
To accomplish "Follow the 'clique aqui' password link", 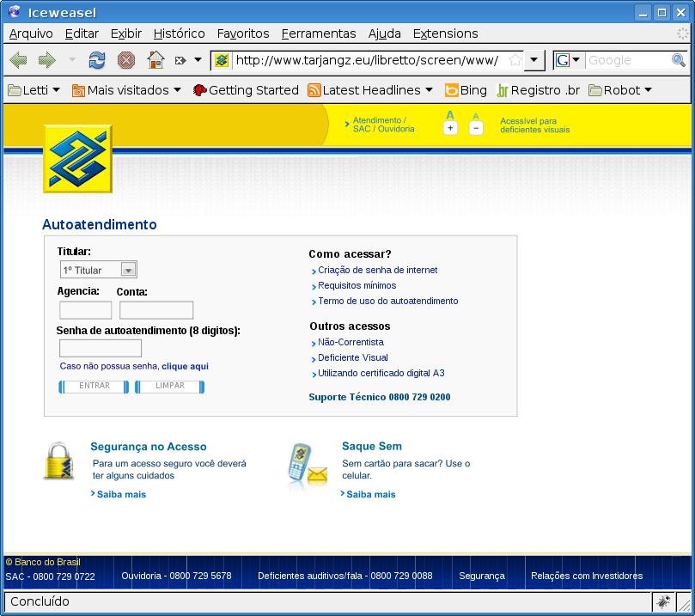I will coord(185,366).
